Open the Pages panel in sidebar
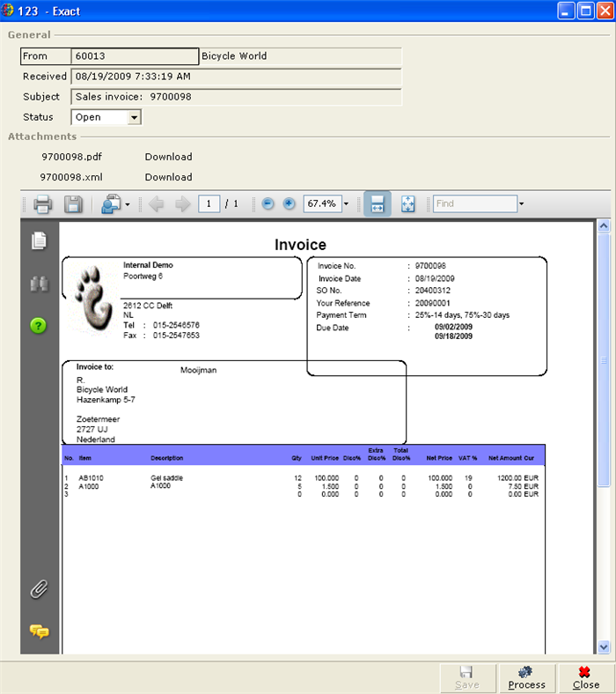The image size is (616, 694). point(40,240)
